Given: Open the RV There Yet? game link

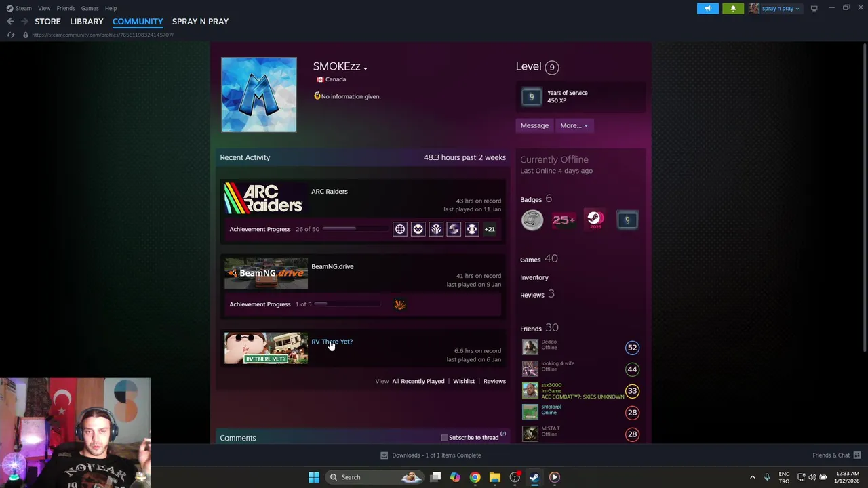Looking at the screenshot, I should 332,342.
